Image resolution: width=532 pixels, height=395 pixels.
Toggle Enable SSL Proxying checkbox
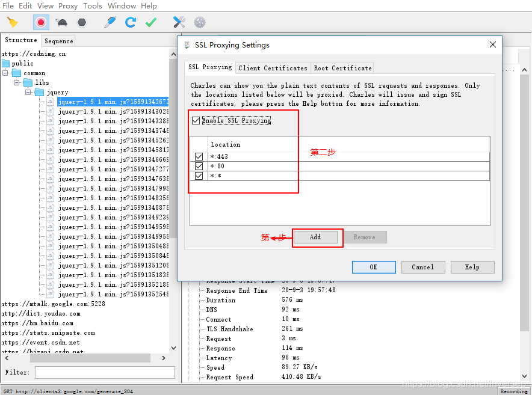(196, 120)
